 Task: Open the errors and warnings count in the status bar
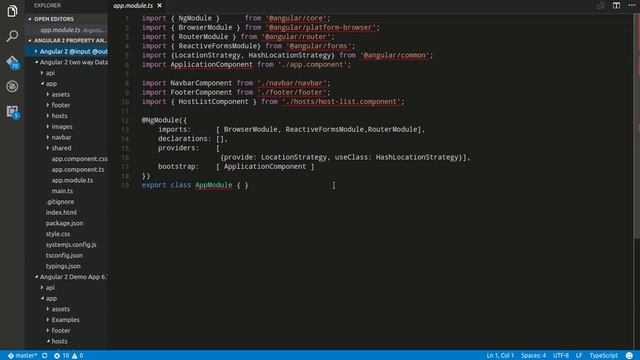(69, 356)
